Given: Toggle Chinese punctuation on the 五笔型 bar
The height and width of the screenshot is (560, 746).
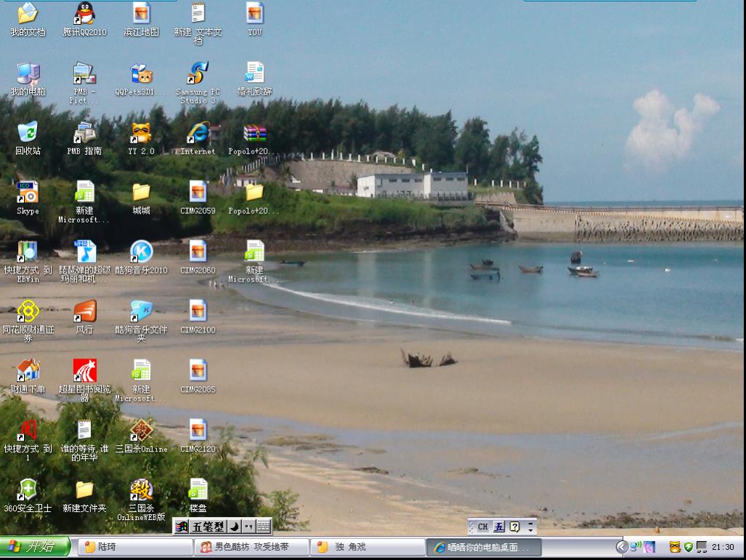Looking at the screenshot, I should pyautogui.click(x=249, y=527).
